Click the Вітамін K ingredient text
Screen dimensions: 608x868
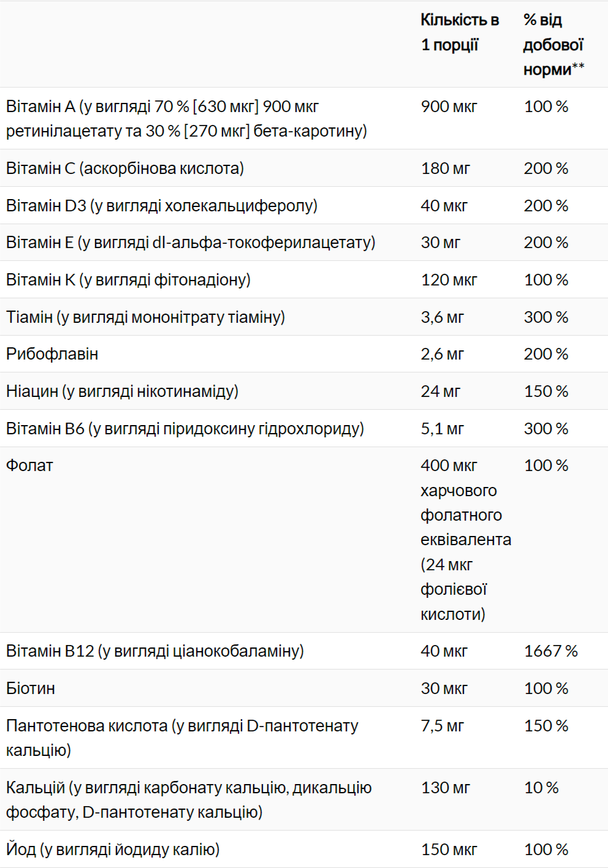click(128, 280)
